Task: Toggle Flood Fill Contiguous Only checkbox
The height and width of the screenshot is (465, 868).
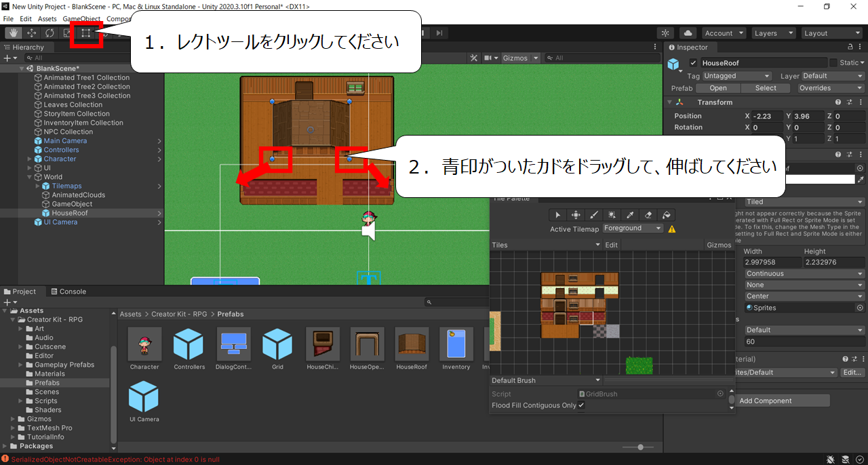Action: (581, 405)
